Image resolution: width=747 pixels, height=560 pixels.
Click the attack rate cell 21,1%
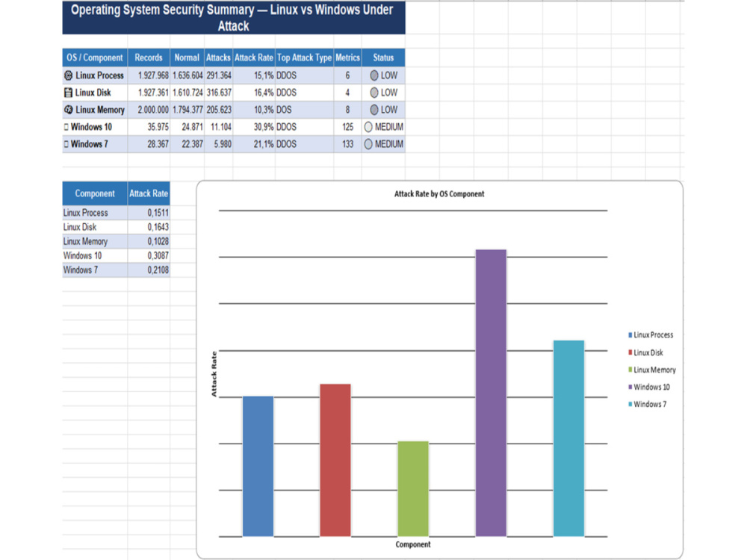click(254, 144)
